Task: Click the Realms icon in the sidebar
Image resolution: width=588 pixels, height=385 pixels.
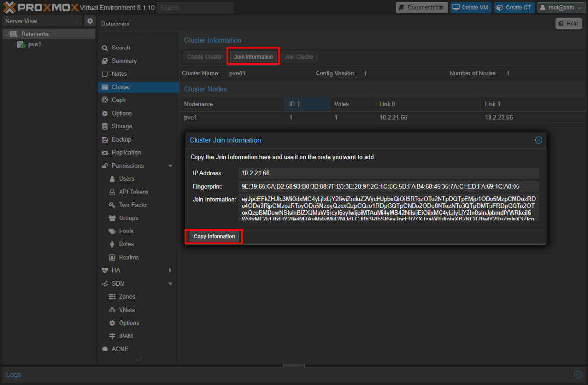Action: click(112, 258)
